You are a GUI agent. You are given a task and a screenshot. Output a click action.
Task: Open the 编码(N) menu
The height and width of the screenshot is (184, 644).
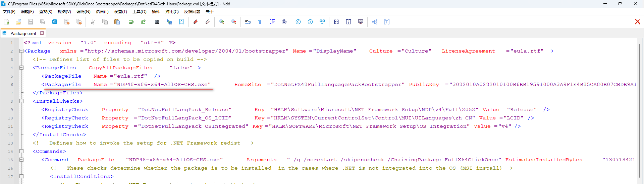(x=83, y=12)
